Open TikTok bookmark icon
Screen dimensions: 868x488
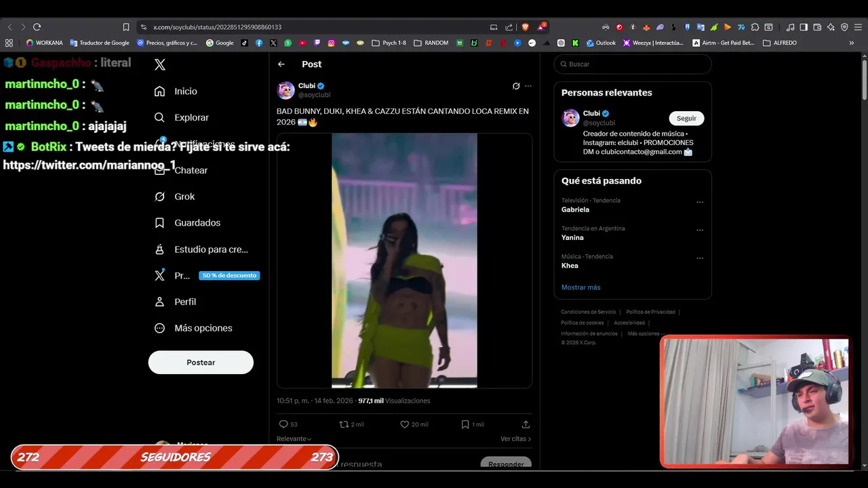click(x=244, y=43)
